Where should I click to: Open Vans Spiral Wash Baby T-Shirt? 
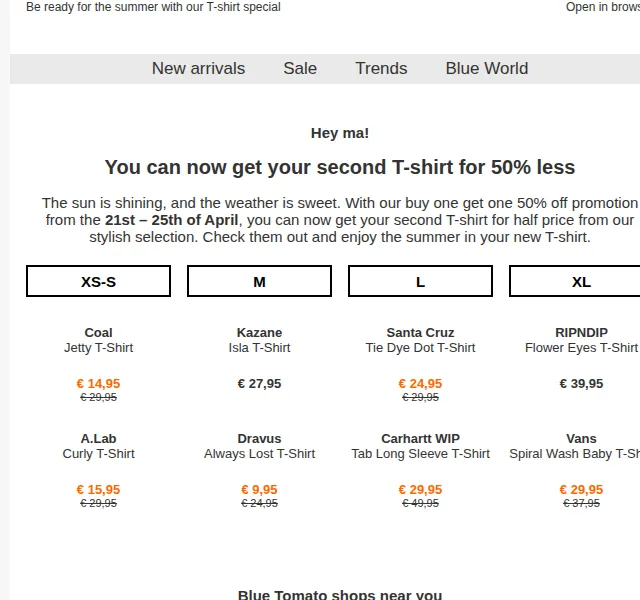click(575, 446)
